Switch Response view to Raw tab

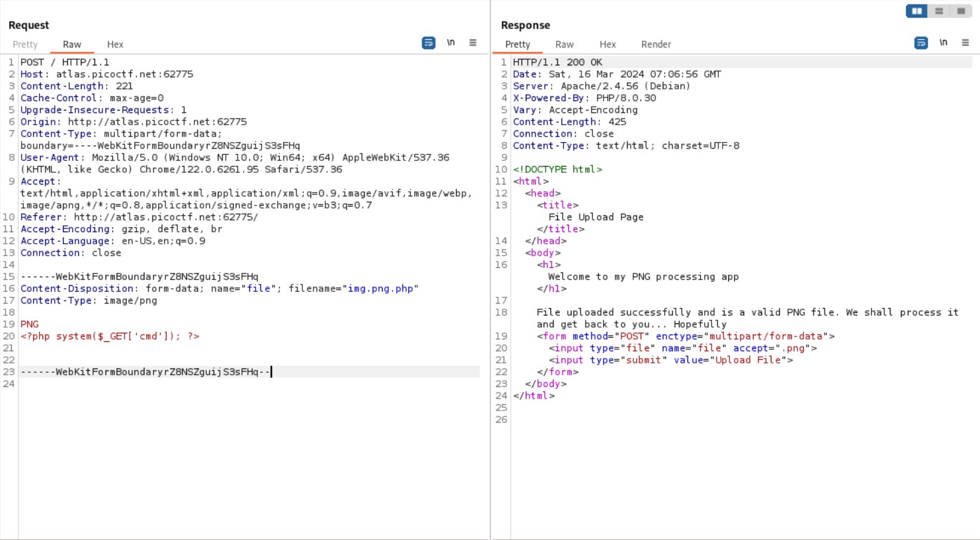click(x=565, y=44)
